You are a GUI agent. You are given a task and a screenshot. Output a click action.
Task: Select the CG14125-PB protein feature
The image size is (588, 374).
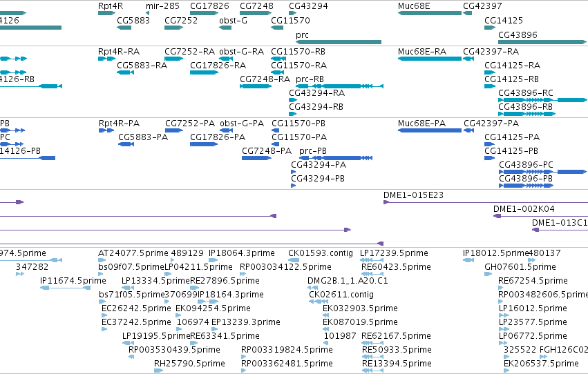pyautogui.click(x=490, y=158)
